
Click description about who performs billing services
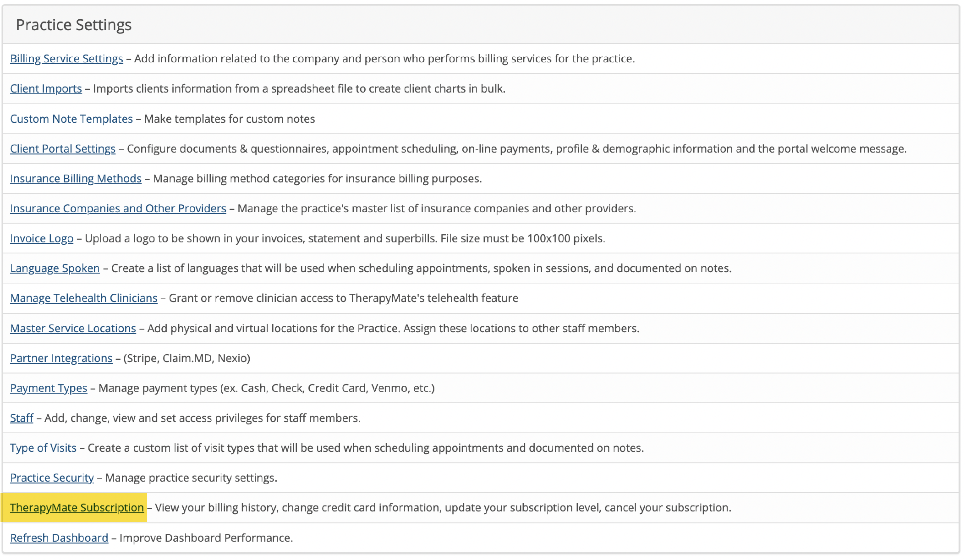tap(384, 59)
